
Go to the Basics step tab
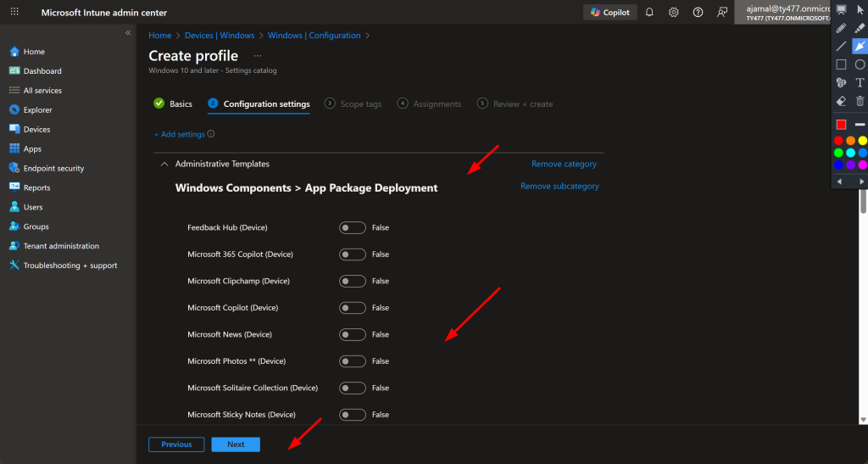point(173,103)
